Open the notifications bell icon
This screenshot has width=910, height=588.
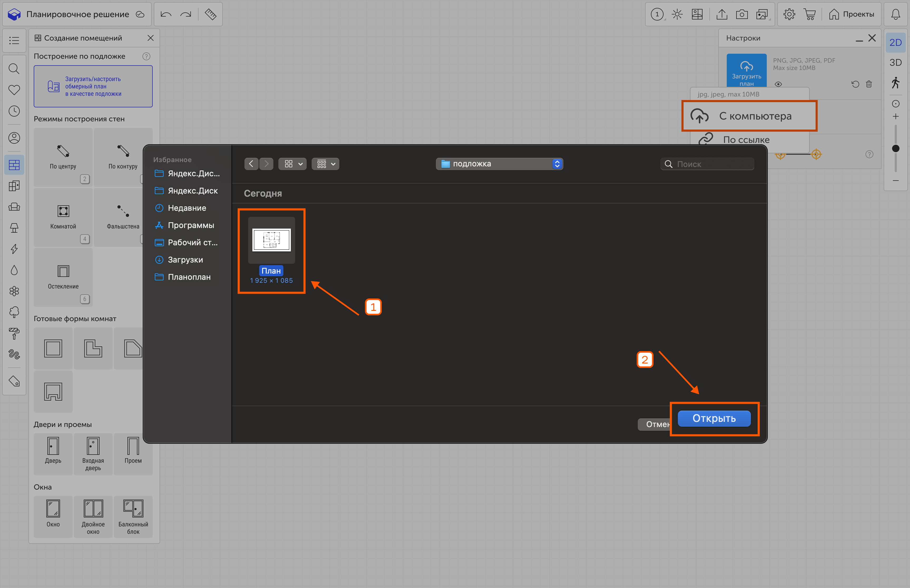point(896,14)
